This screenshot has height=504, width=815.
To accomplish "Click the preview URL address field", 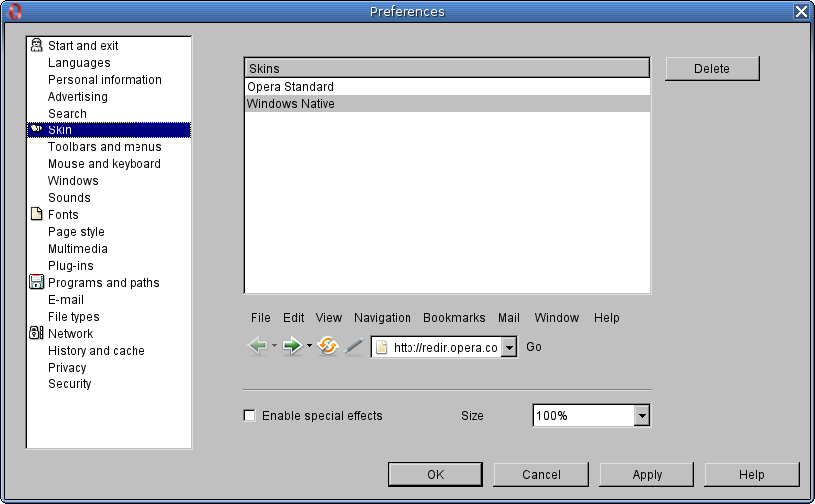I will 444,347.
